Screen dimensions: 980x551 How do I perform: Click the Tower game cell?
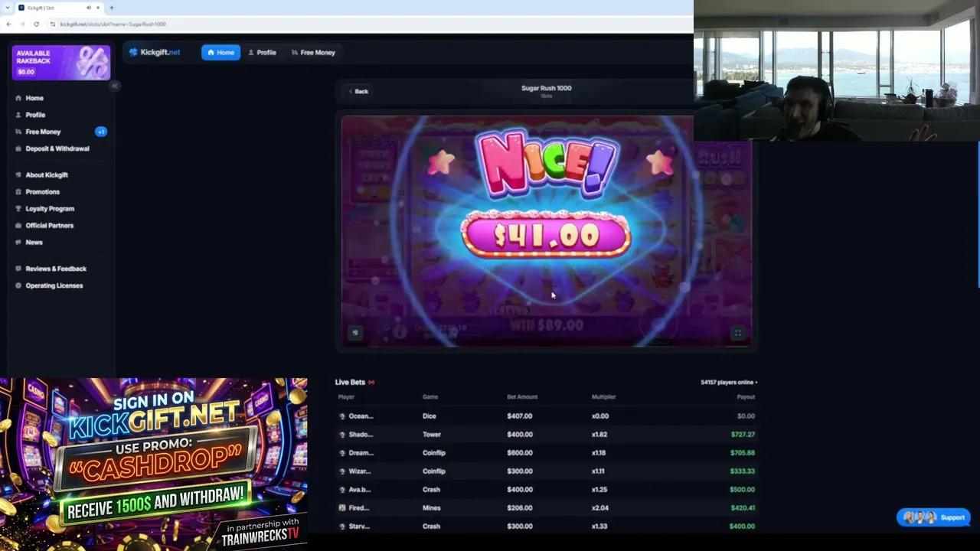pyautogui.click(x=432, y=435)
